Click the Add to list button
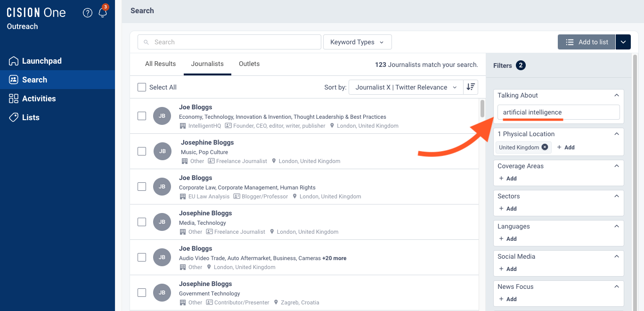 [x=587, y=42]
